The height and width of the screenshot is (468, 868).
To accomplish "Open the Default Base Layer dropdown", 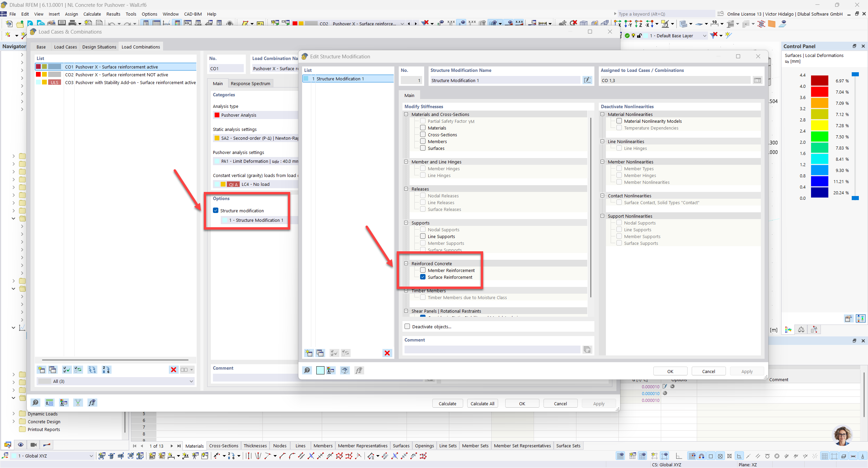I will (x=704, y=36).
